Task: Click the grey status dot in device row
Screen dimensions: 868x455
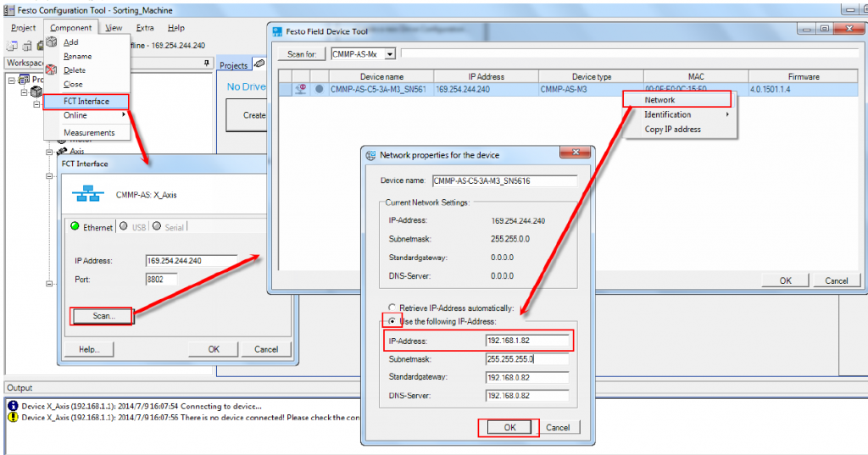Action: point(320,89)
